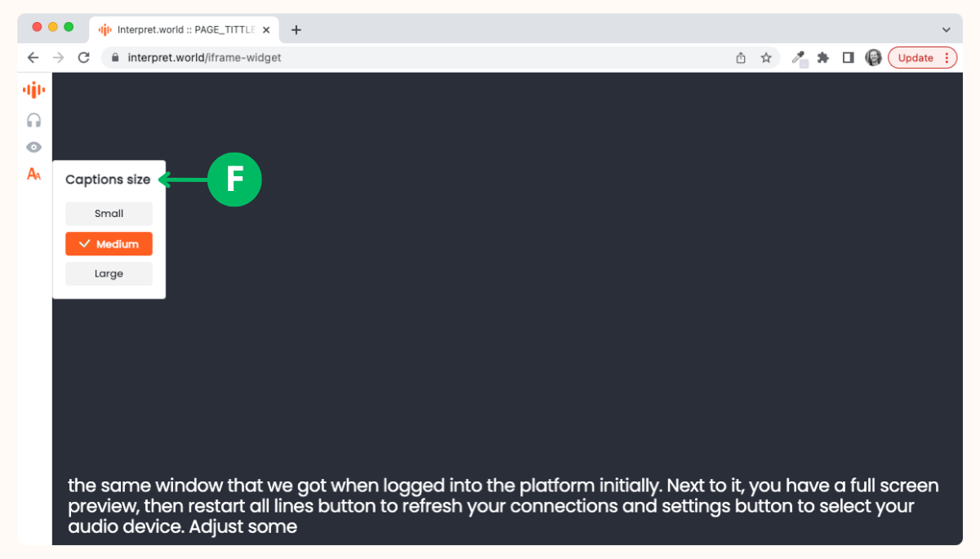Viewport: 980px width, 559px height.
Task: Click the share icon in the address bar
Action: (740, 57)
